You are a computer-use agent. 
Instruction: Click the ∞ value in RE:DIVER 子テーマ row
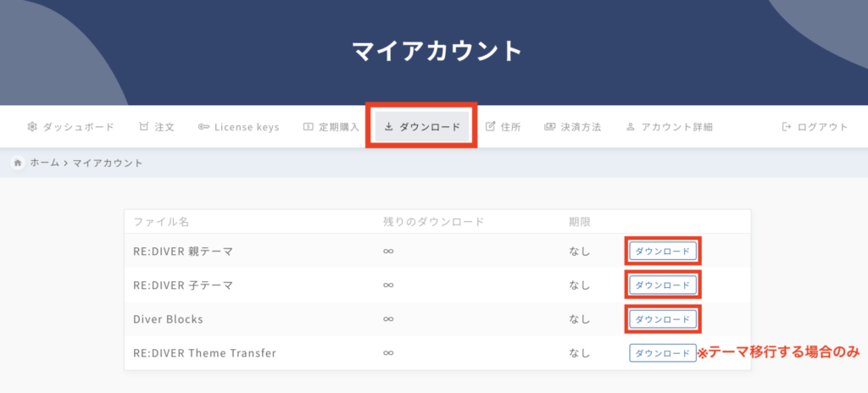tap(388, 285)
